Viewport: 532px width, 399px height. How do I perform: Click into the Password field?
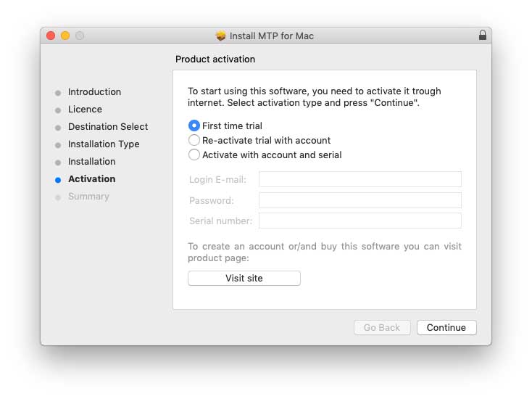(360, 200)
